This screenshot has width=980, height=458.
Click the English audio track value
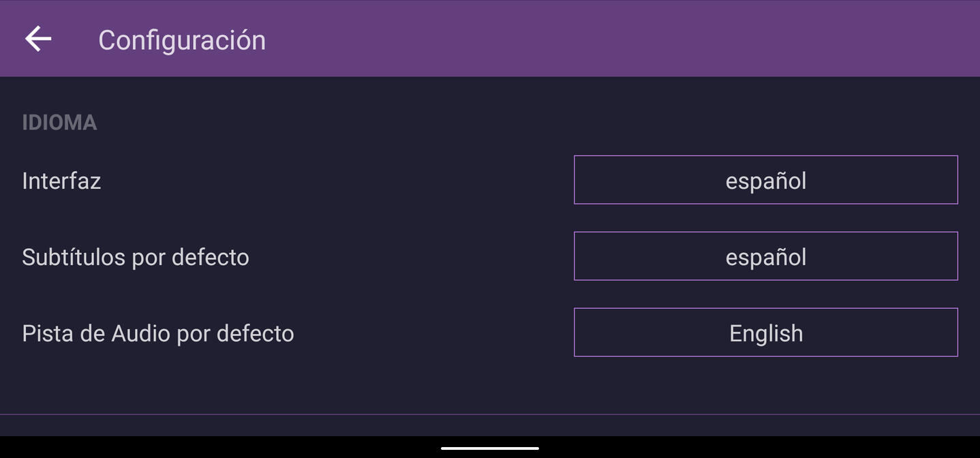click(766, 333)
